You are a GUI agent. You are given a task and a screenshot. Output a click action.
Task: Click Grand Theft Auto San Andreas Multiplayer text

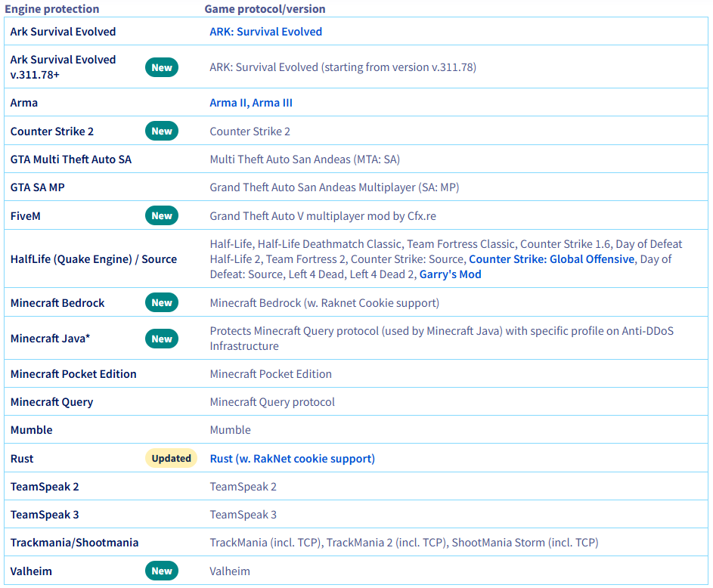click(x=334, y=187)
